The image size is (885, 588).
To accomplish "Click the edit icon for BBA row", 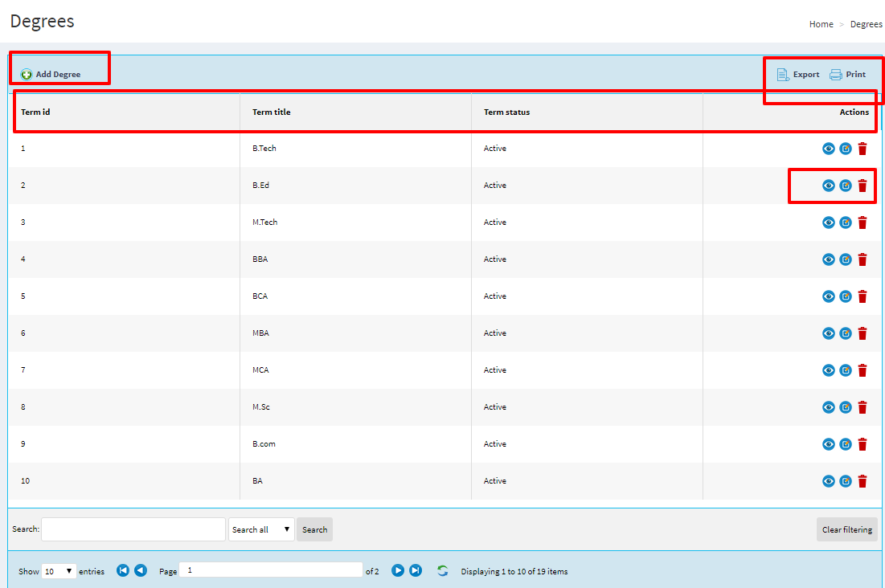I will pos(846,259).
